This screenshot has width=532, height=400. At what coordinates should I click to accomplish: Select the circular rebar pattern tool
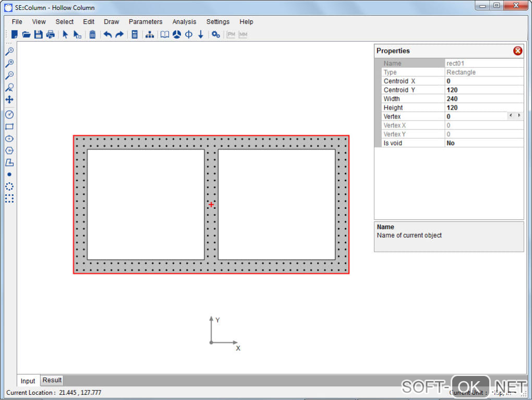(9, 186)
